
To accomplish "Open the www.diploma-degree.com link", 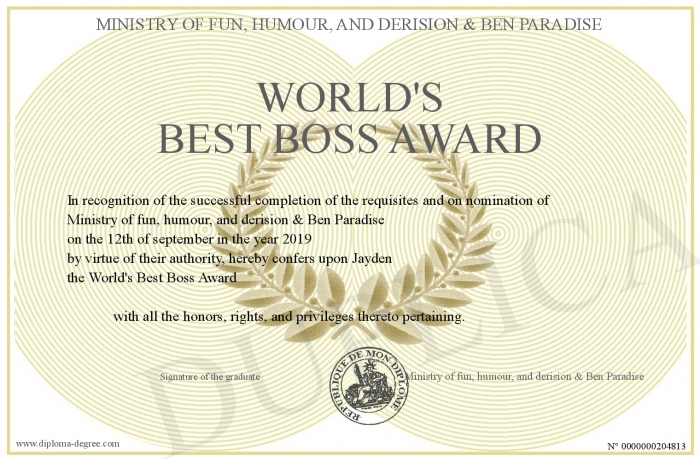I will (67, 443).
